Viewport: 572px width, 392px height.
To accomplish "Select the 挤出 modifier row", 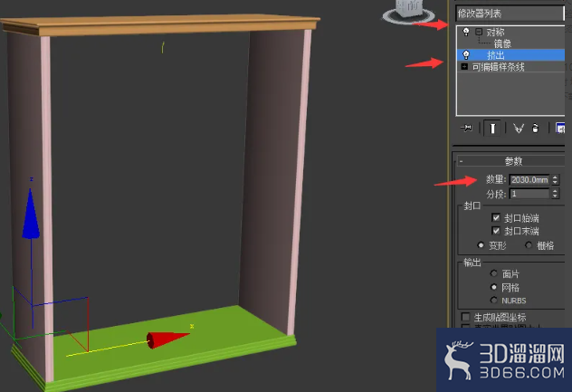I will pyautogui.click(x=510, y=55).
